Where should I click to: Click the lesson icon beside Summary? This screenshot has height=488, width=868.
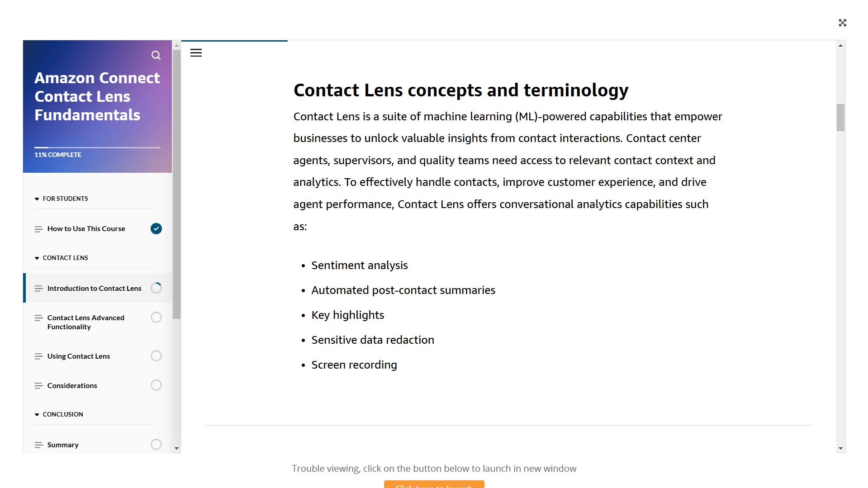click(x=38, y=445)
